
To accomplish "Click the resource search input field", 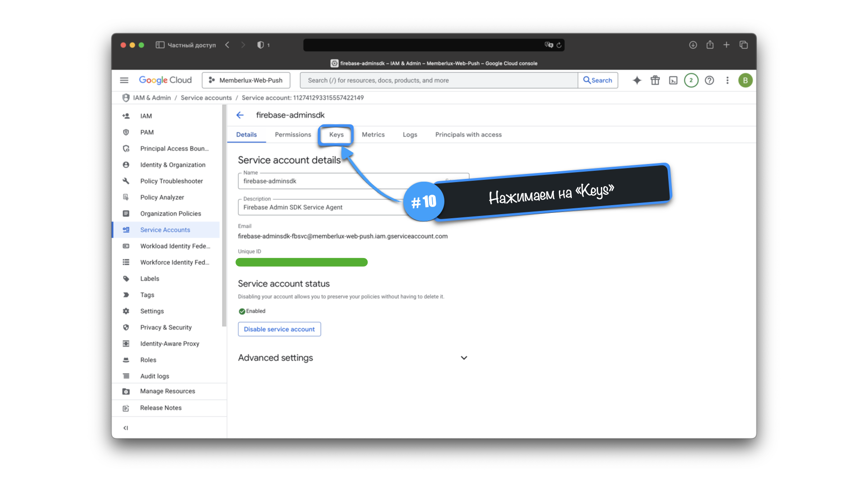I will [439, 80].
